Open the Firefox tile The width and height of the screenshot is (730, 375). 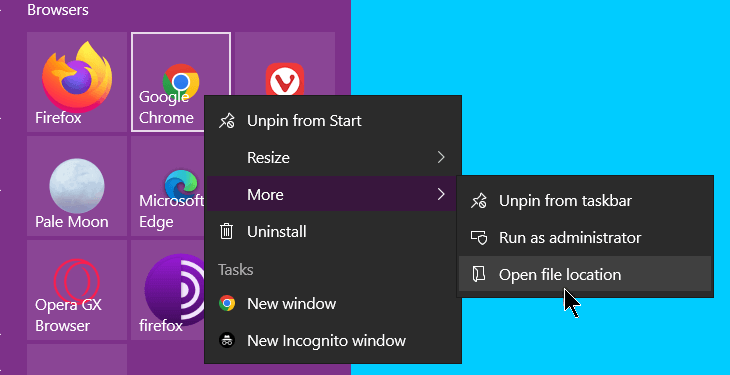coord(77,82)
